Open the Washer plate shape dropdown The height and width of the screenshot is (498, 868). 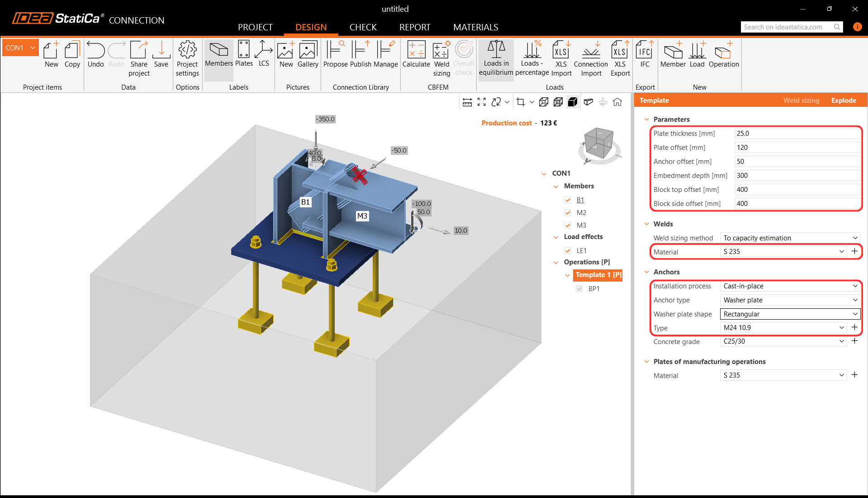(790, 314)
